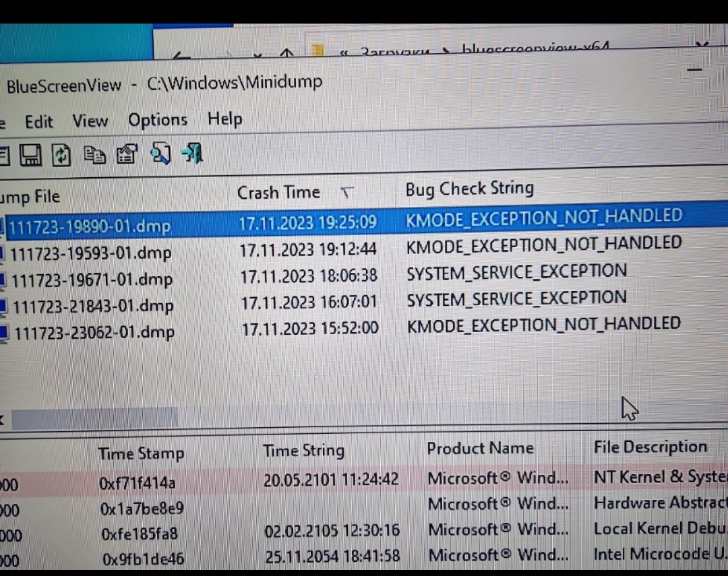Viewport: 728px width, 576px height.
Task: Toggle sort arrow on Crash Time column
Action: (346, 193)
